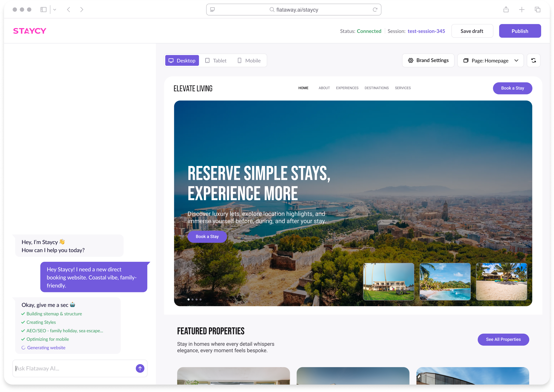Click the browser share icon
This screenshot has width=554, height=392.
click(x=506, y=9)
